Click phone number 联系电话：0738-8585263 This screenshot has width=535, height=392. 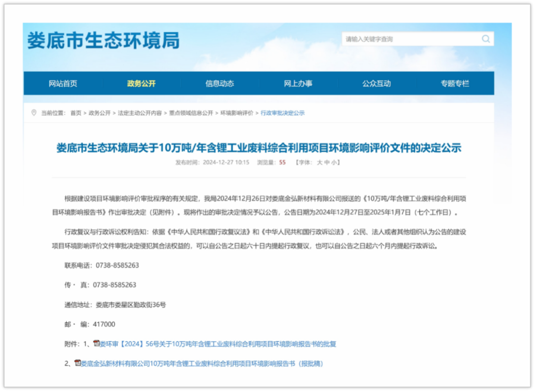coord(102,265)
